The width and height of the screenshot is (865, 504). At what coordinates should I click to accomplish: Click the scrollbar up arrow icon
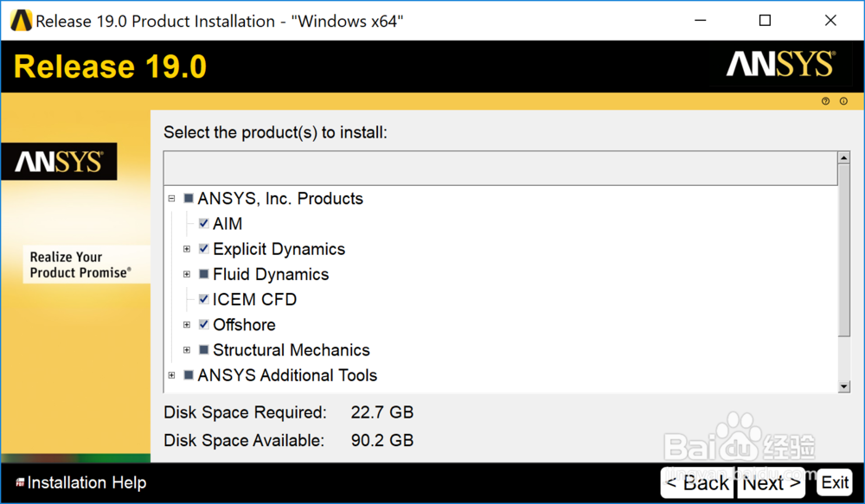click(845, 157)
